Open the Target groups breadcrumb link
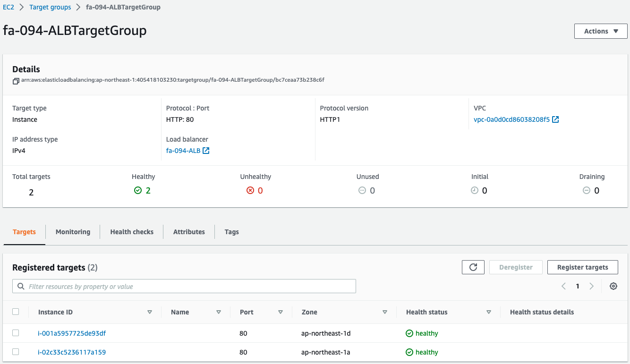 click(50, 7)
